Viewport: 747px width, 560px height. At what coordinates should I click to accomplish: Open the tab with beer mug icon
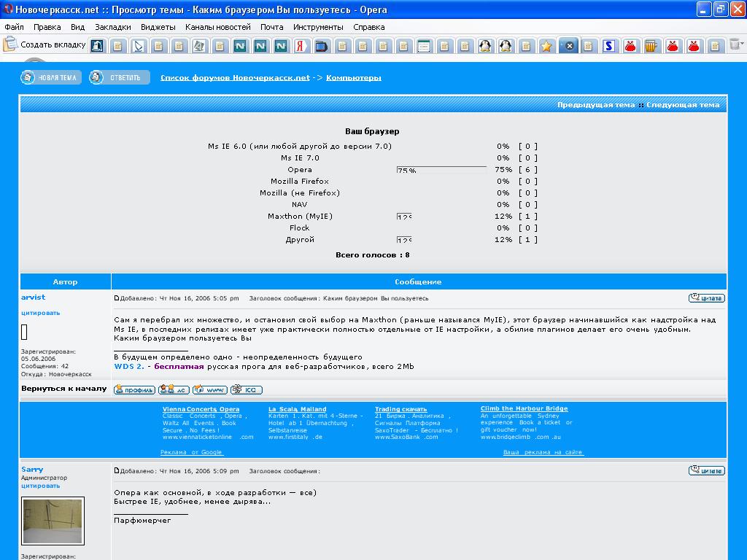[x=650, y=46]
